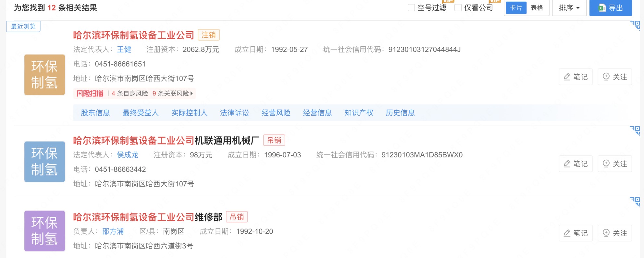
Task: Open legal representative 侯成龙
Action: point(128,155)
